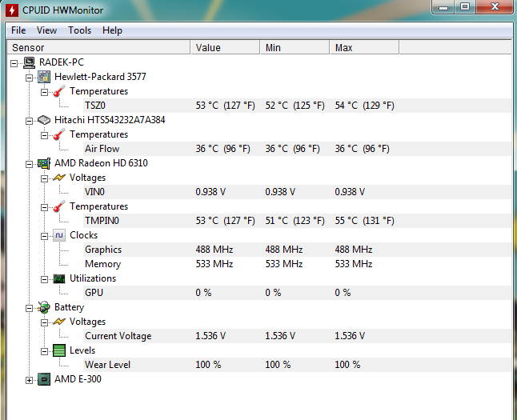This screenshot has width=517, height=420.
Task: Click the RADEK-PC computer icon
Action: (29, 62)
